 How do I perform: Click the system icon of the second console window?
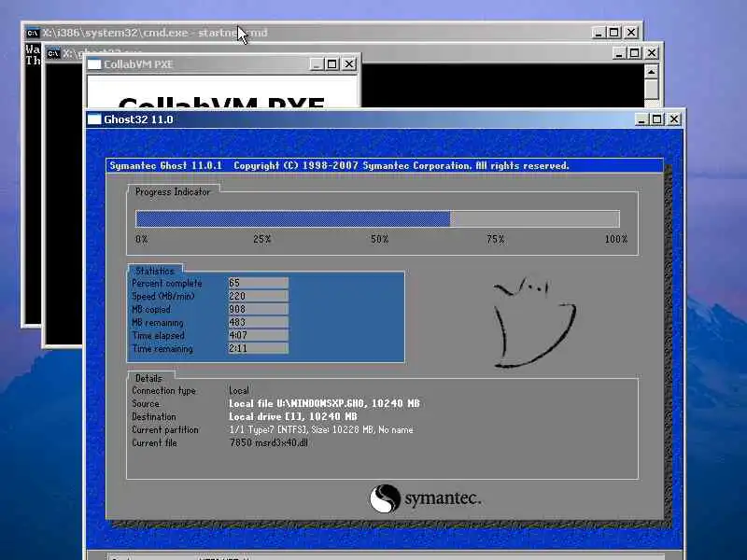53,53
